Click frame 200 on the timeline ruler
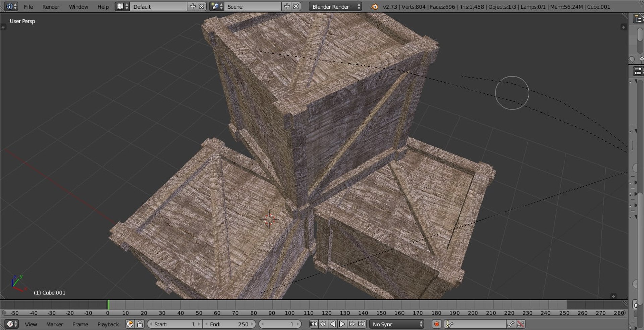Screen dimensions: 644x330 (x=473, y=313)
